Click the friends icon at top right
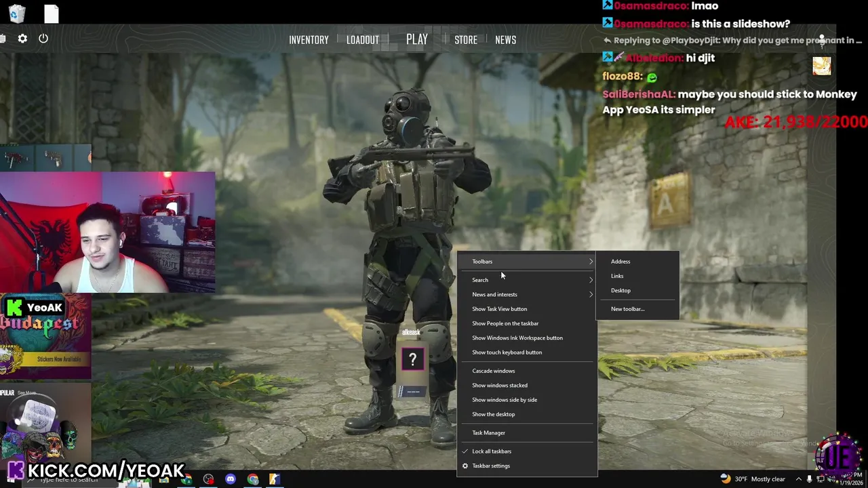Image resolution: width=868 pixels, height=488 pixels. click(822, 40)
